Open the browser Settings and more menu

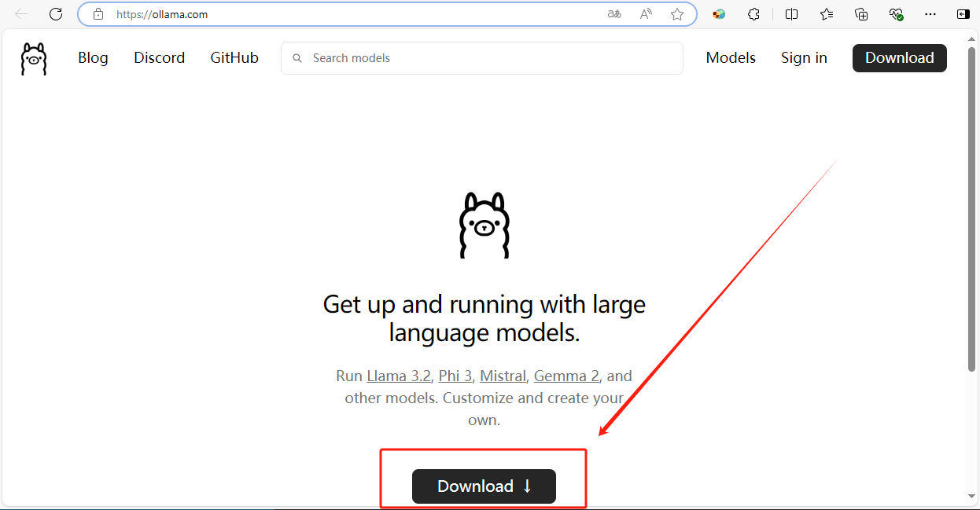tap(930, 14)
